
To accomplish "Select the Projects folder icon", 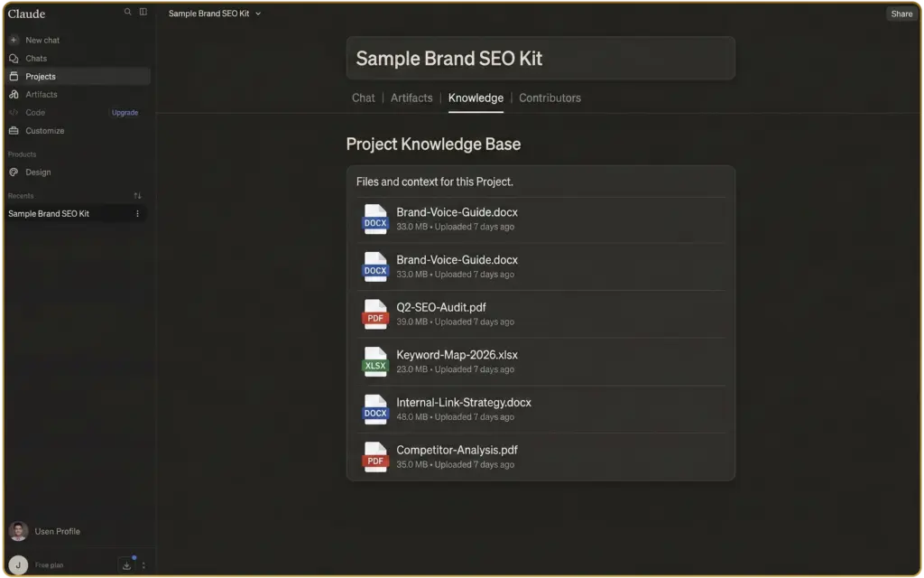I will (14, 77).
